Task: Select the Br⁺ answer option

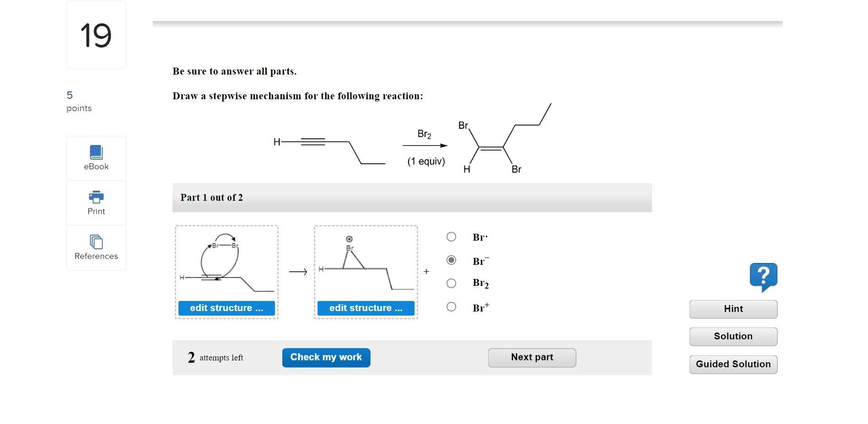Action: point(451,306)
